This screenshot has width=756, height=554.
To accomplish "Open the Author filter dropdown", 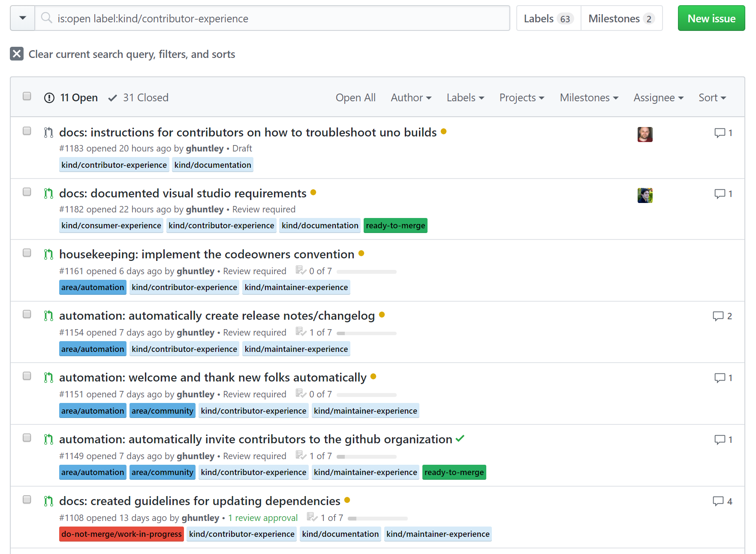I will 410,97.
